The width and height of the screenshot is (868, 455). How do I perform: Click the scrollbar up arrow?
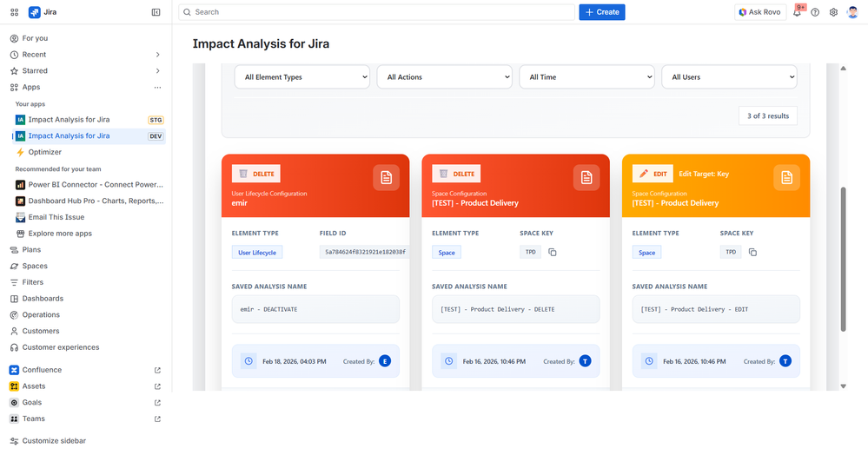(843, 69)
